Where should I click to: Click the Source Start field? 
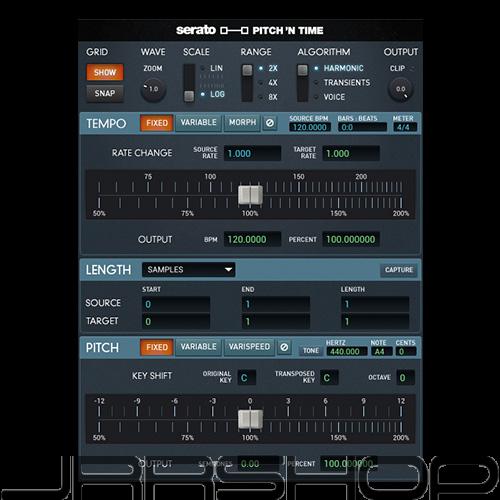pyautogui.click(x=176, y=304)
